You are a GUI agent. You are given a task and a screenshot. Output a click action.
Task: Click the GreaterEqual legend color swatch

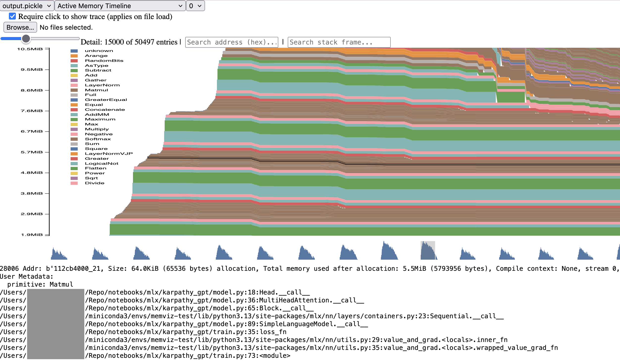pyautogui.click(x=74, y=100)
